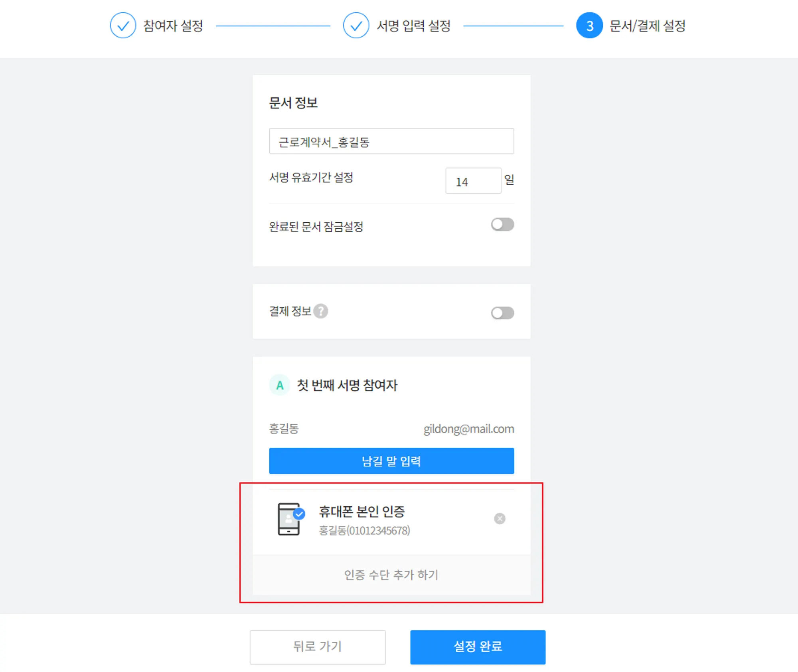The height and width of the screenshot is (672, 798).
Task: Turn on the 결제 정보 toggle
Action: click(502, 313)
